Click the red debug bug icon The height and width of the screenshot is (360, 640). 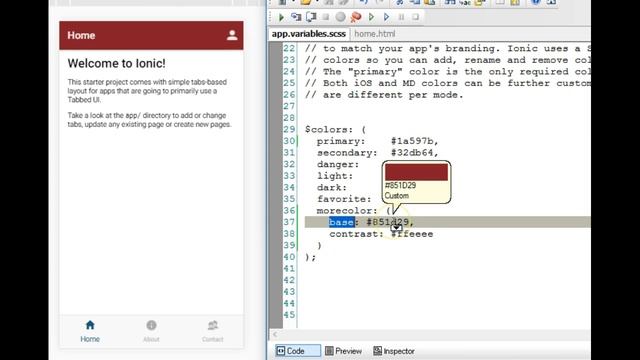click(x=356, y=17)
